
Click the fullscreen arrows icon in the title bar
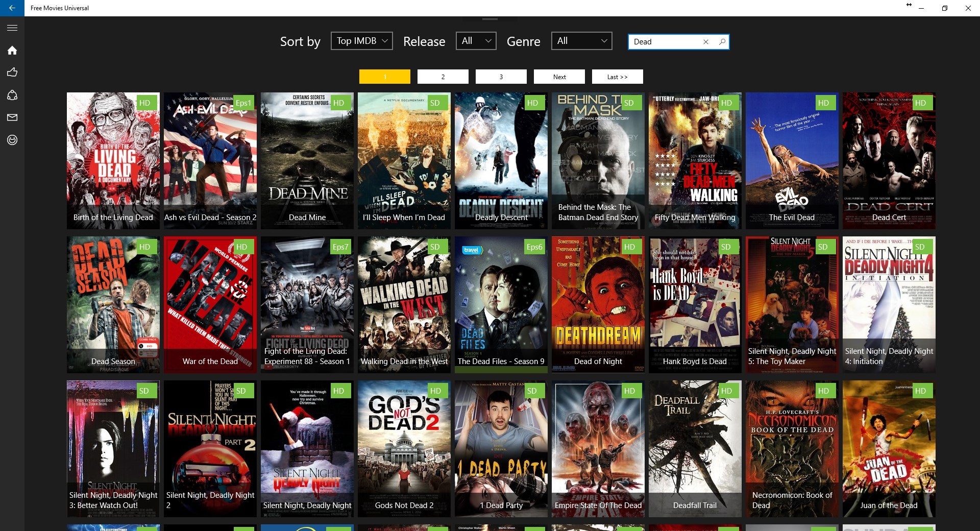coord(909,5)
